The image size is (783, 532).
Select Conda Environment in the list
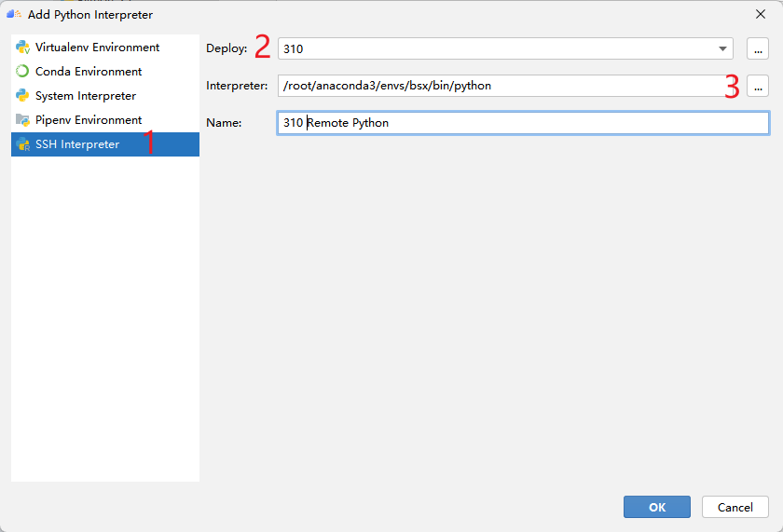[104, 72]
